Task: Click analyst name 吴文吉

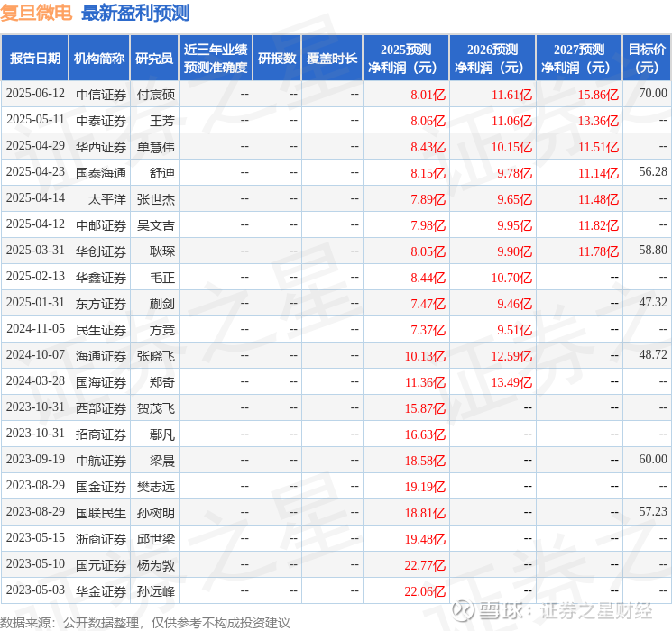Action: (156, 224)
